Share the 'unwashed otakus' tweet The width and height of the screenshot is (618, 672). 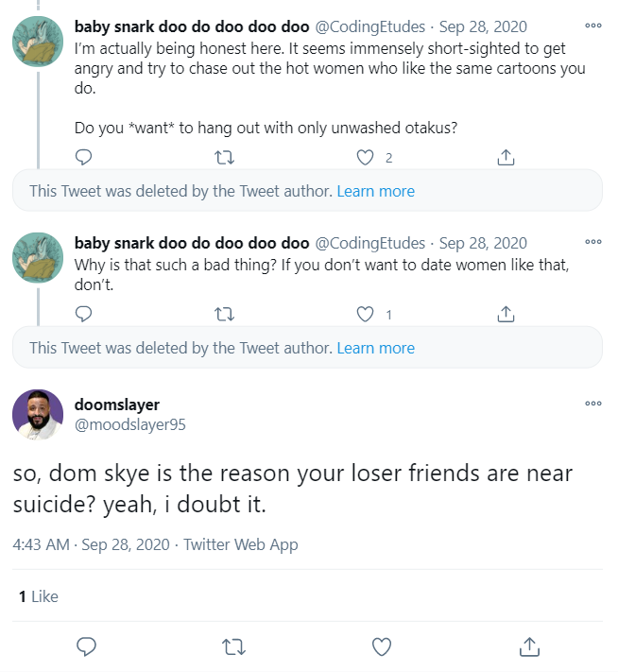click(x=506, y=157)
